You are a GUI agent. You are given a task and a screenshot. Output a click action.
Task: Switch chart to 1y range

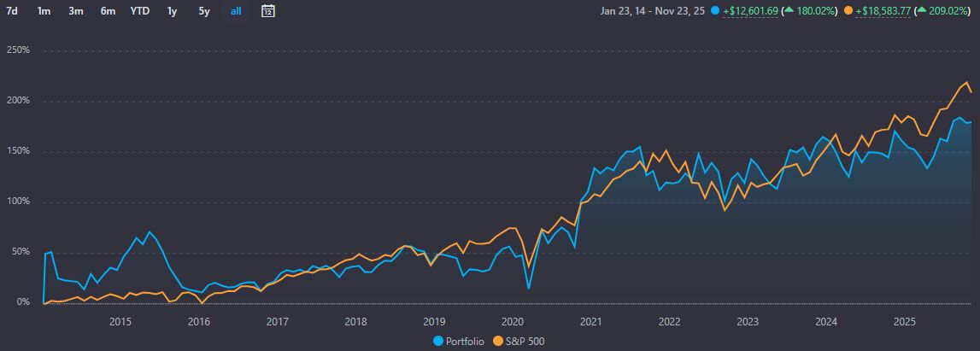coord(173,11)
